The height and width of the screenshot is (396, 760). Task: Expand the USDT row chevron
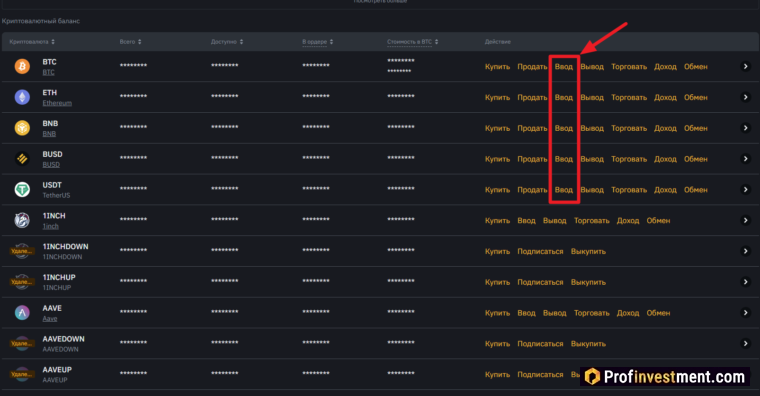(x=745, y=190)
